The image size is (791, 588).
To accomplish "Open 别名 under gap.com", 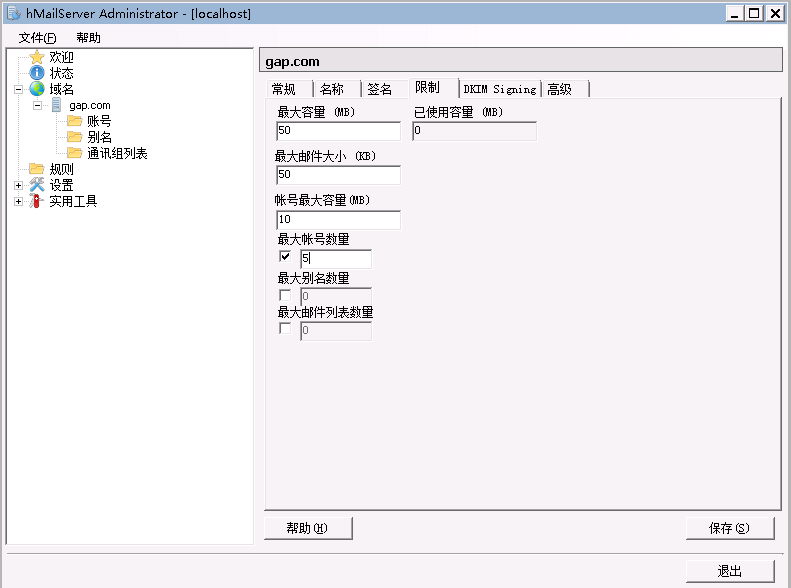I will [x=99, y=137].
